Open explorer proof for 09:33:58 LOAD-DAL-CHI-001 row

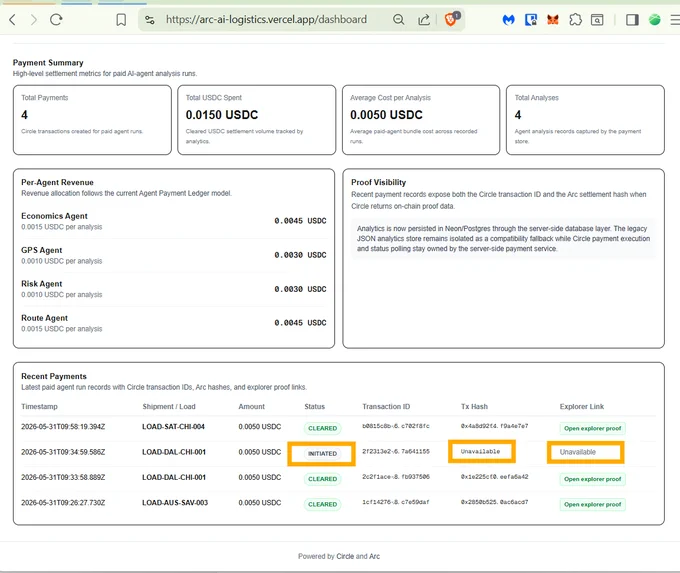point(592,479)
